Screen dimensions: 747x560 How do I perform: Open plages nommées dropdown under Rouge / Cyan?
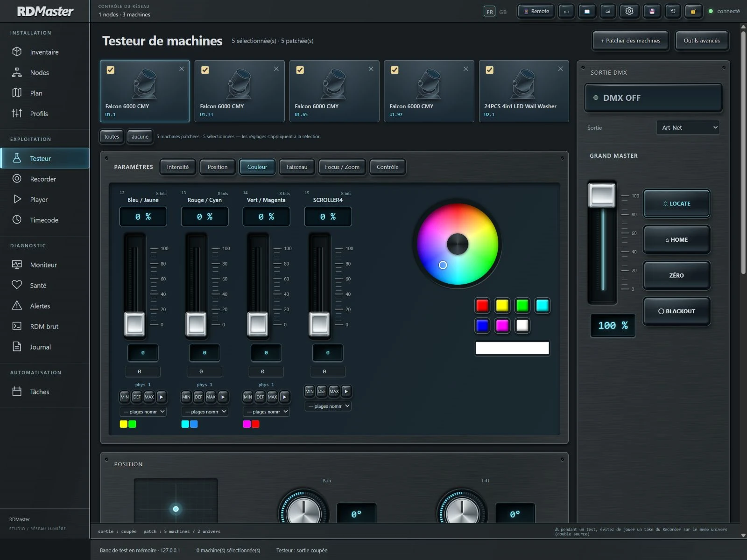205,412
